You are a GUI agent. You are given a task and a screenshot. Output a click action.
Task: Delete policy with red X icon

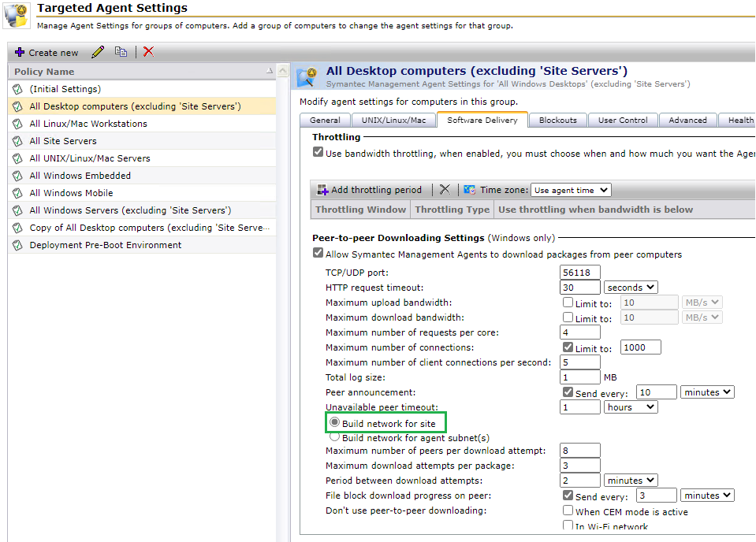148,51
